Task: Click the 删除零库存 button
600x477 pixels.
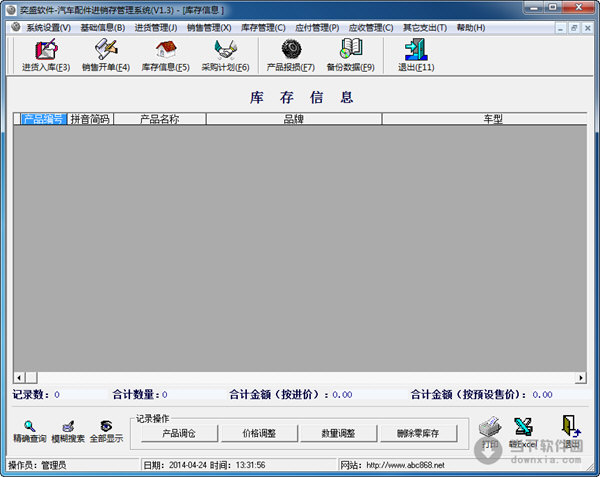Action: tap(418, 434)
